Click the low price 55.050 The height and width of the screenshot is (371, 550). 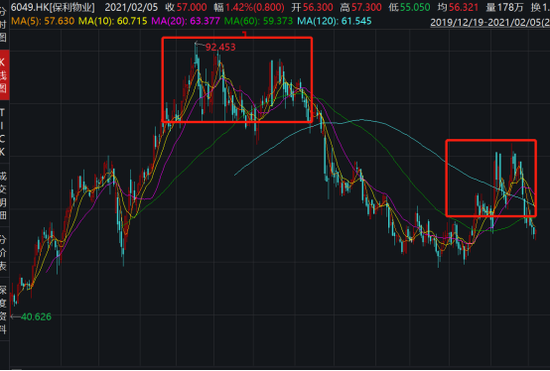coord(415,7)
